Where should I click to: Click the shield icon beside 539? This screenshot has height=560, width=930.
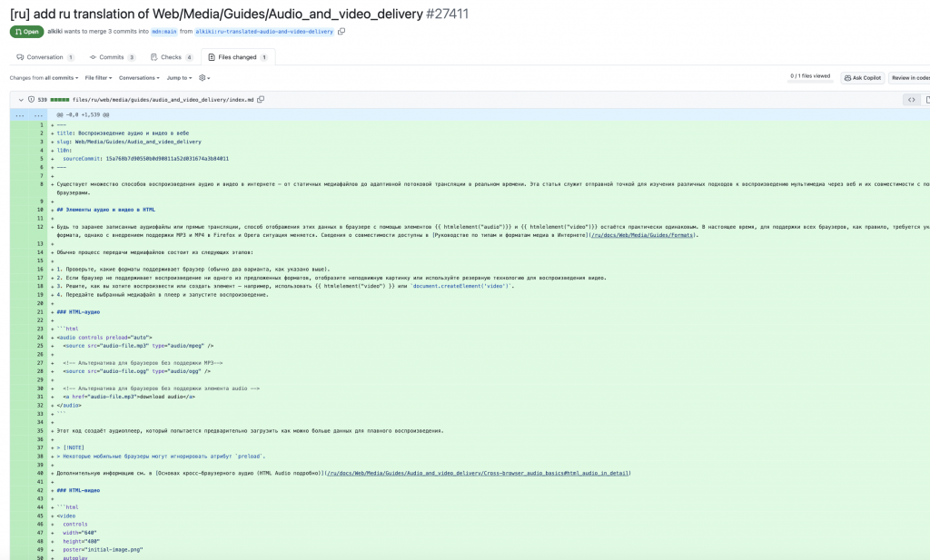pos(31,99)
